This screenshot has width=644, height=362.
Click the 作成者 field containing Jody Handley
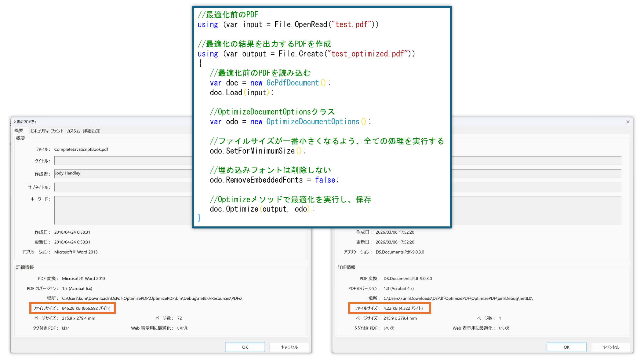123,174
